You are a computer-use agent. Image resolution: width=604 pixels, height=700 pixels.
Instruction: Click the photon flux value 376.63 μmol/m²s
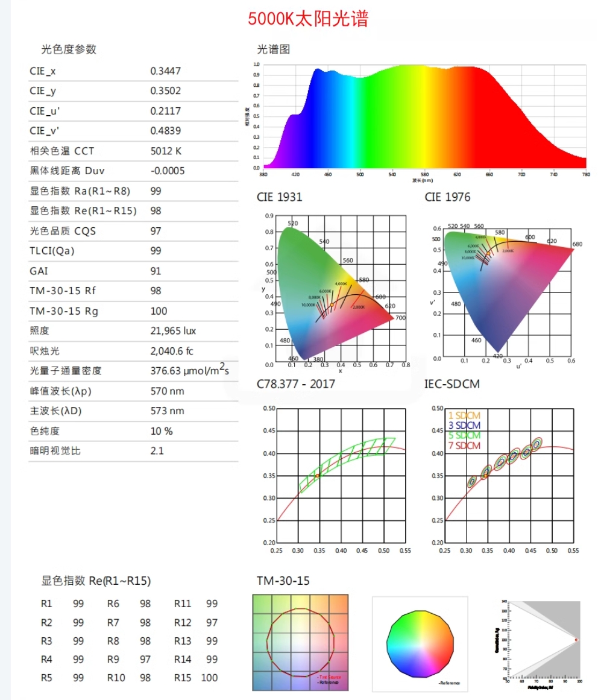(189, 370)
